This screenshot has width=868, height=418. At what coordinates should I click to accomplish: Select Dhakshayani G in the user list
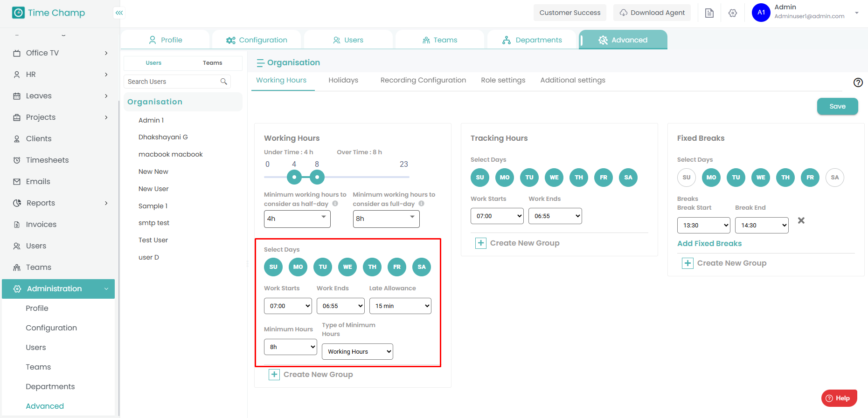click(163, 137)
